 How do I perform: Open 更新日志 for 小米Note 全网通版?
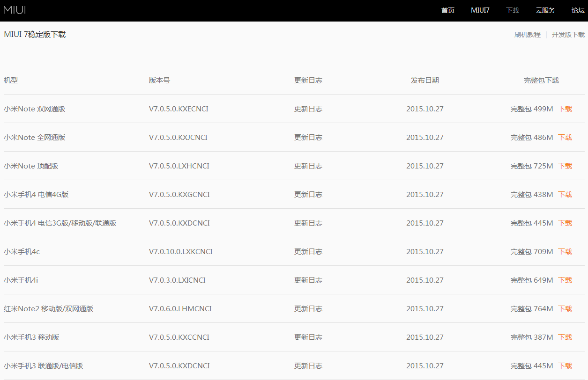(308, 138)
